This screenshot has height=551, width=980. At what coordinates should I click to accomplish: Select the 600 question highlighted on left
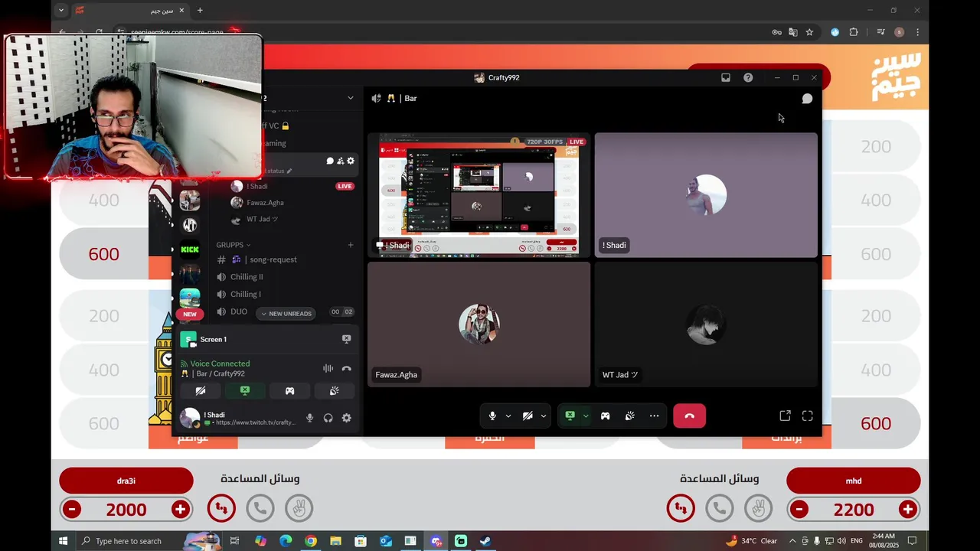103,254
